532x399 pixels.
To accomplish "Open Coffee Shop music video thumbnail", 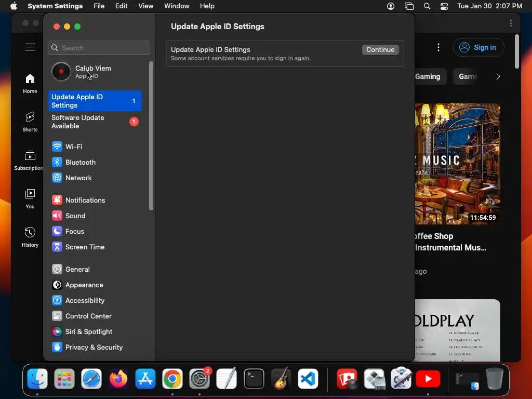I will (x=457, y=164).
